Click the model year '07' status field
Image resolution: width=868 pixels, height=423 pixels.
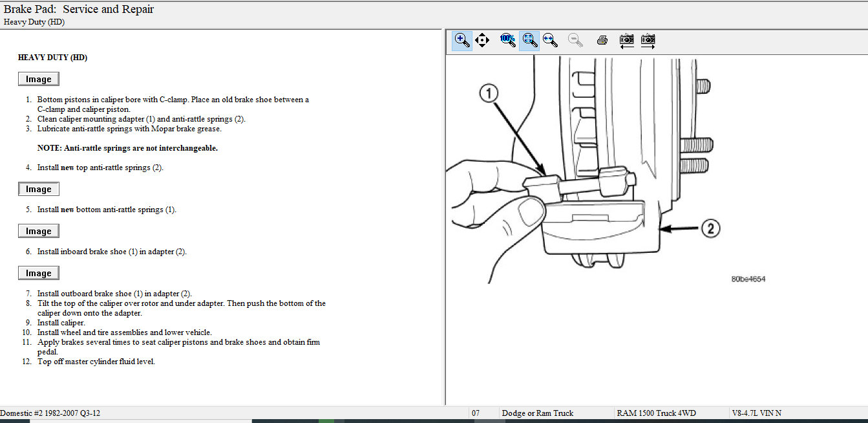pos(476,413)
